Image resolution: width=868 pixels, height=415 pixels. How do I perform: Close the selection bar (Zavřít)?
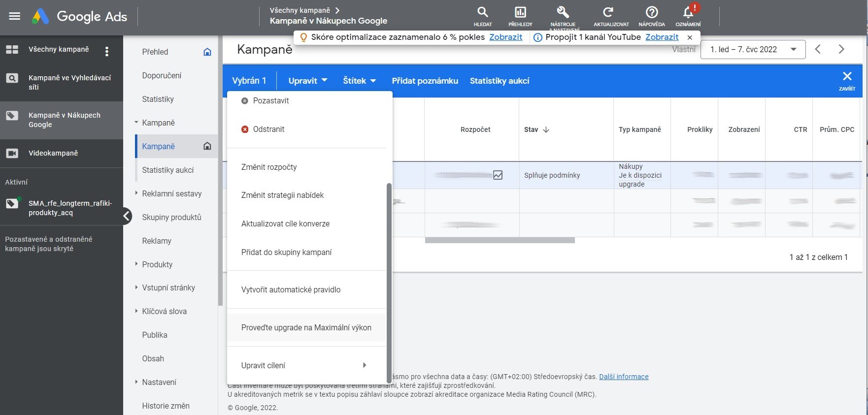click(847, 80)
